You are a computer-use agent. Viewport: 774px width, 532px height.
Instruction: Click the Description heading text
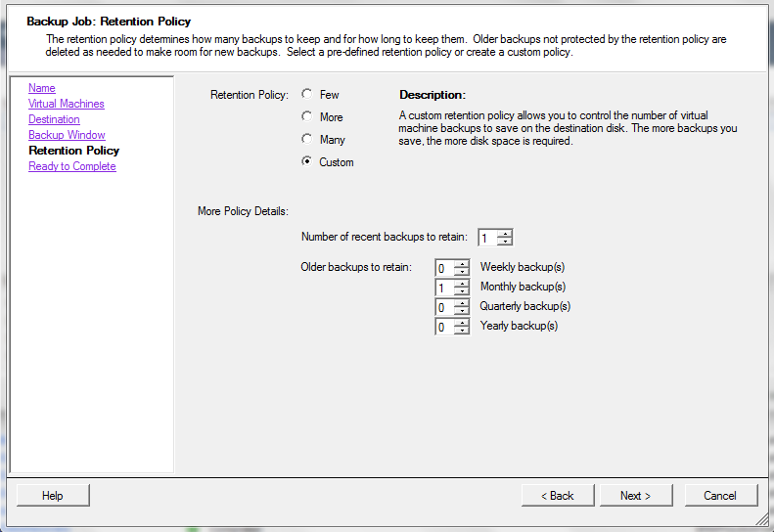point(433,95)
